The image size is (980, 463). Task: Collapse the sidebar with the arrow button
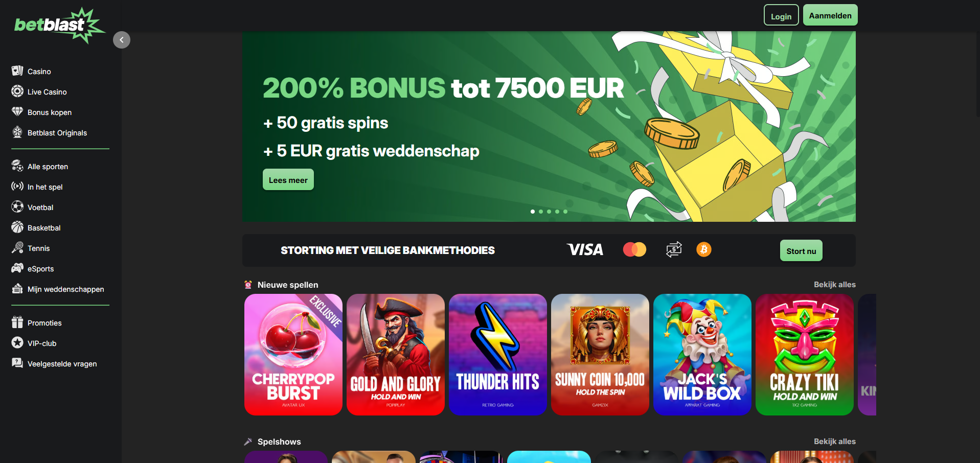(x=122, y=40)
